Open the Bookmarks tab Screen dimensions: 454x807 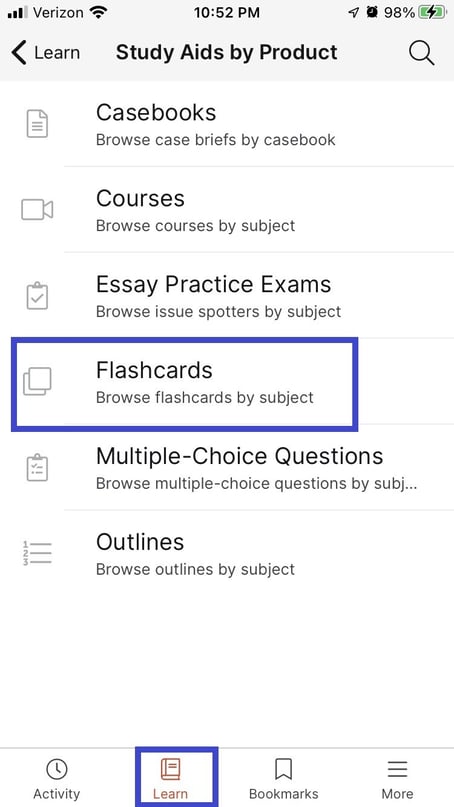(284, 779)
